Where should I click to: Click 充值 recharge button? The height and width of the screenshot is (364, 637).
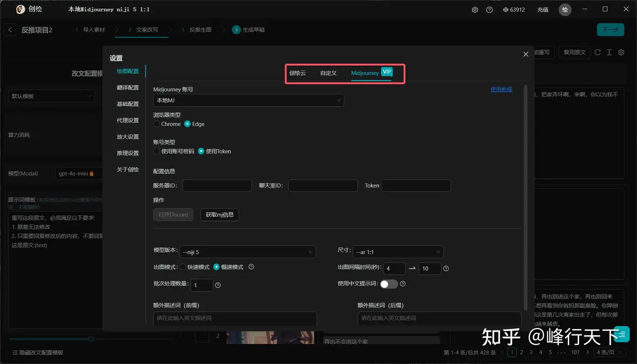coord(543,10)
